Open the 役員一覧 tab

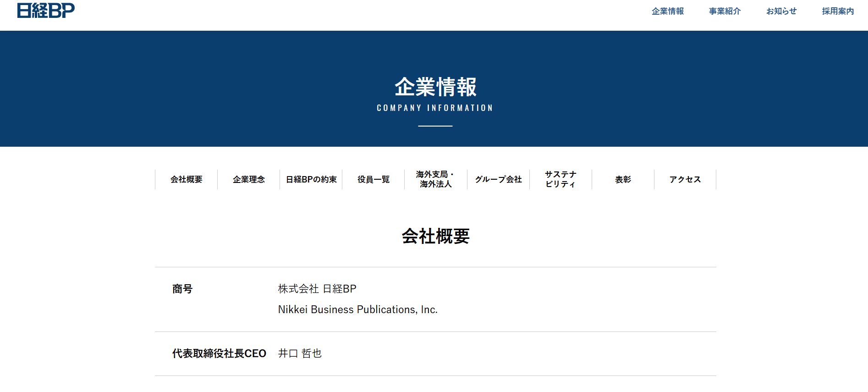pyautogui.click(x=374, y=179)
